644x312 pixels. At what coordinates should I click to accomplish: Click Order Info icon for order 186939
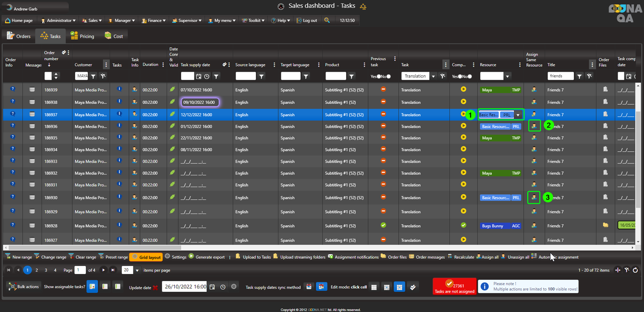pyautogui.click(x=13, y=90)
